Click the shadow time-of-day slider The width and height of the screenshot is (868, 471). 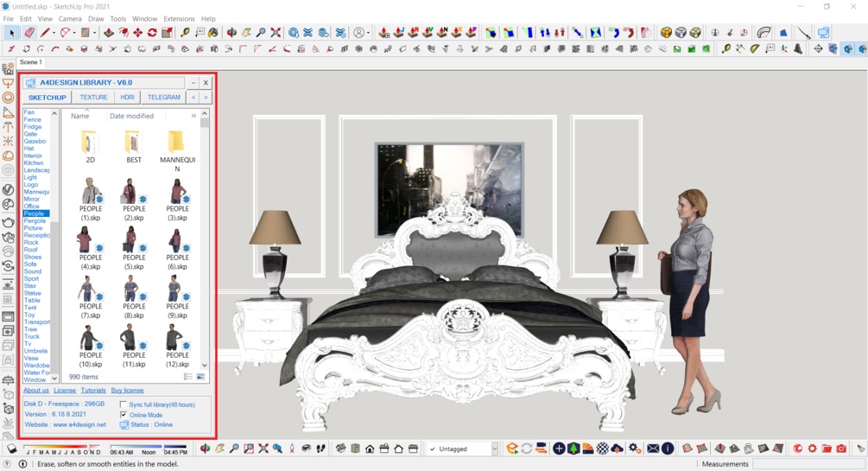pyautogui.click(x=149, y=447)
